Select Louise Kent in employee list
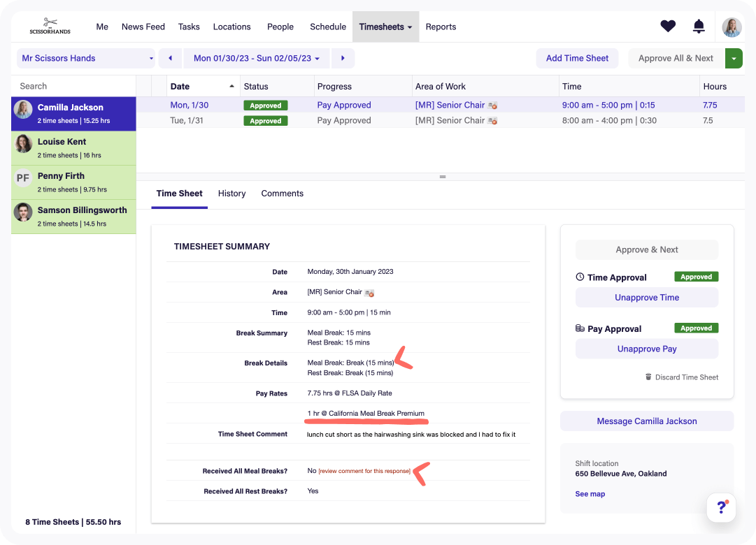 click(73, 148)
